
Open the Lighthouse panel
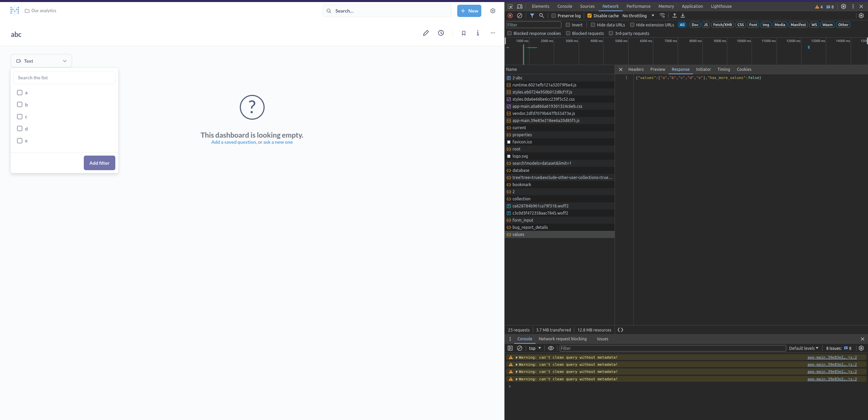(721, 6)
